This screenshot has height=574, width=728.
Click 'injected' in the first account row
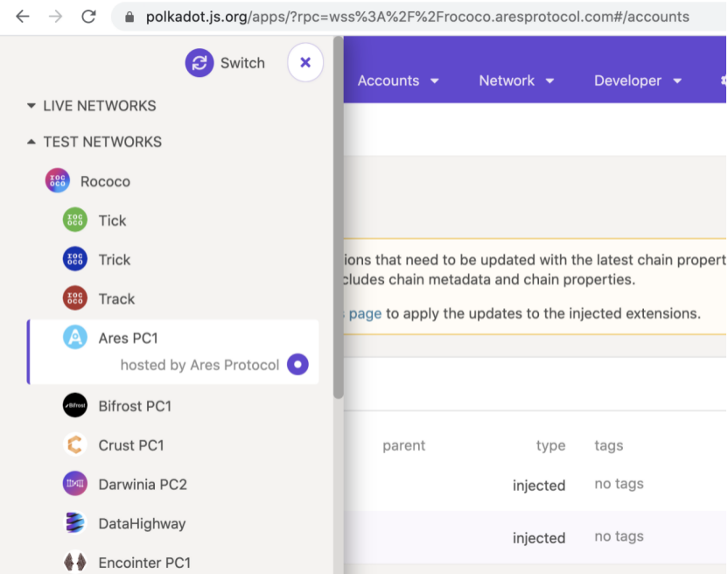point(539,486)
